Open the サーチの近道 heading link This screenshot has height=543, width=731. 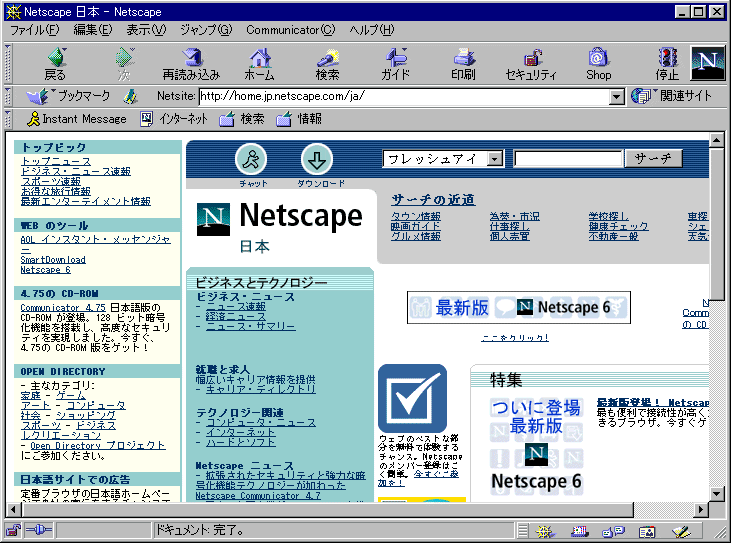[x=433, y=200]
